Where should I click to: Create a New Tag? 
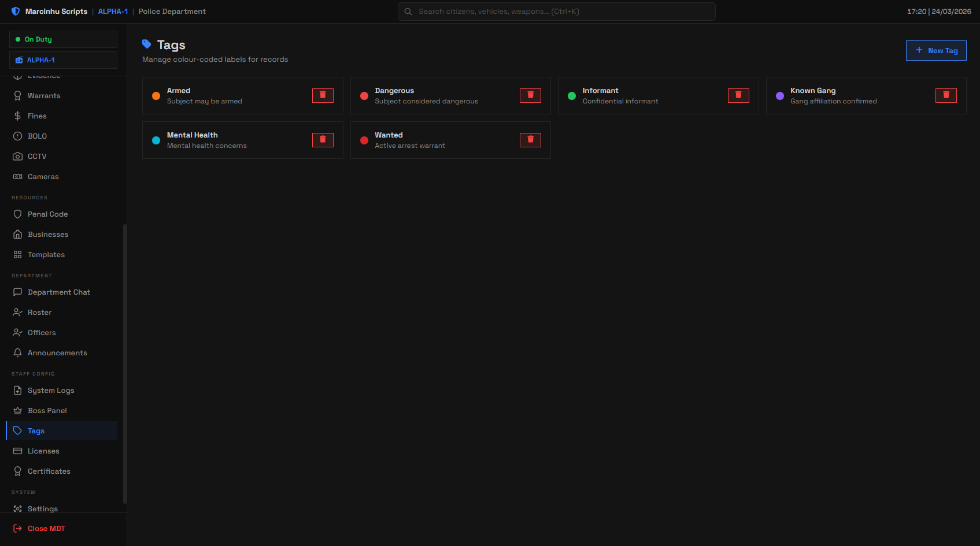pos(936,51)
